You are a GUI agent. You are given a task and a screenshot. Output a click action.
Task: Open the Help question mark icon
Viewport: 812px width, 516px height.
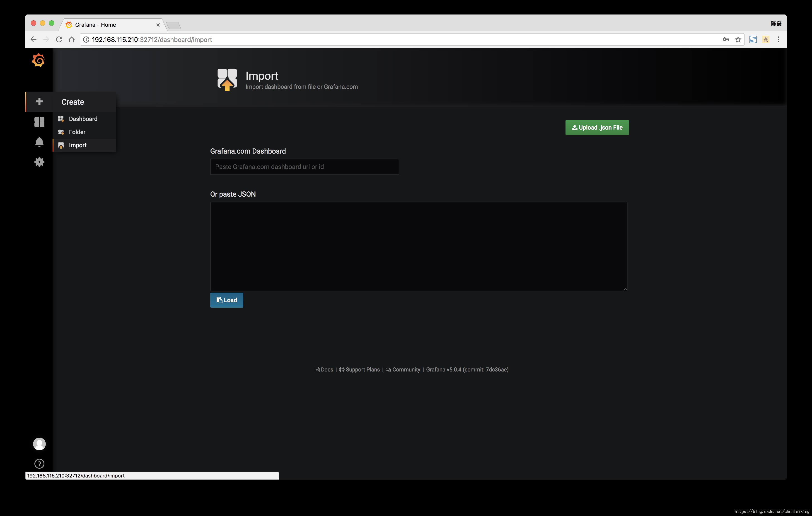39,464
